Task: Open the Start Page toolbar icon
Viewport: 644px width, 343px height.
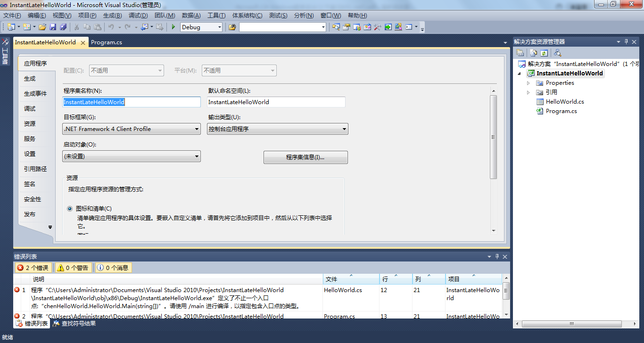Action: point(388,27)
